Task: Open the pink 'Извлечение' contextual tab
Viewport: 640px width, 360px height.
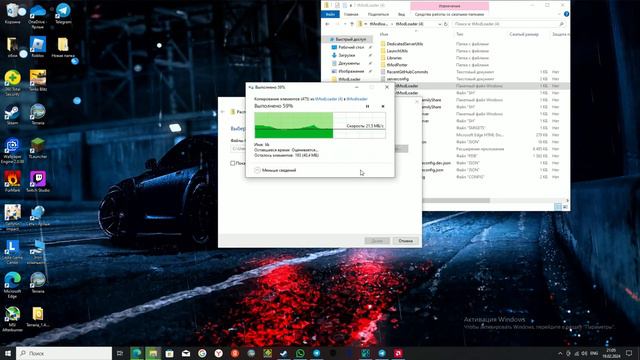Action: coord(449,6)
